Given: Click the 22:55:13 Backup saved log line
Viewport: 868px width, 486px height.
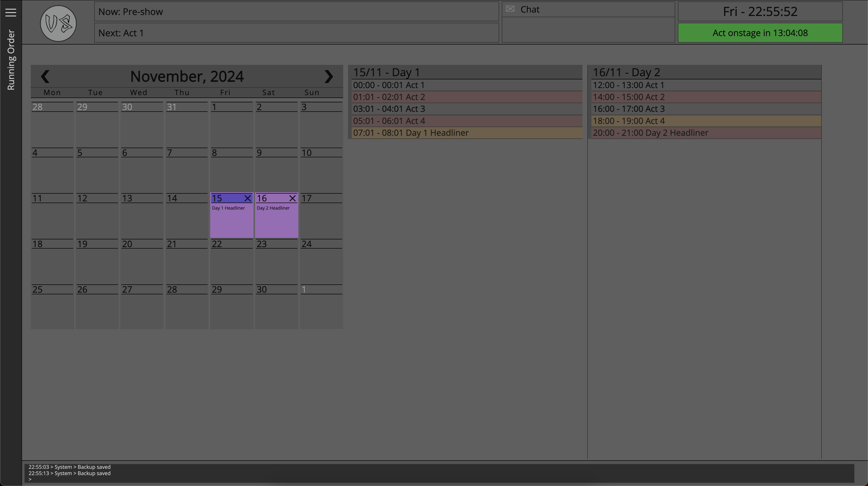Looking at the screenshot, I should (x=70, y=473).
